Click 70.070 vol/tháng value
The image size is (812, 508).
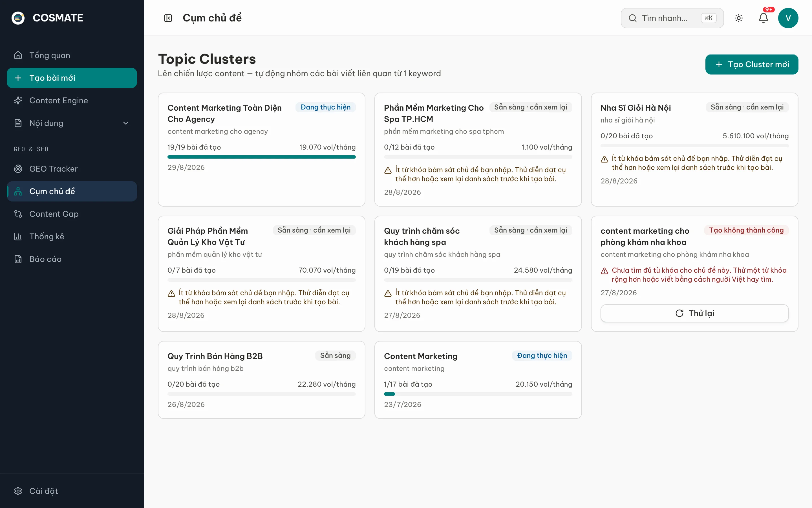[x=327, y=270]
